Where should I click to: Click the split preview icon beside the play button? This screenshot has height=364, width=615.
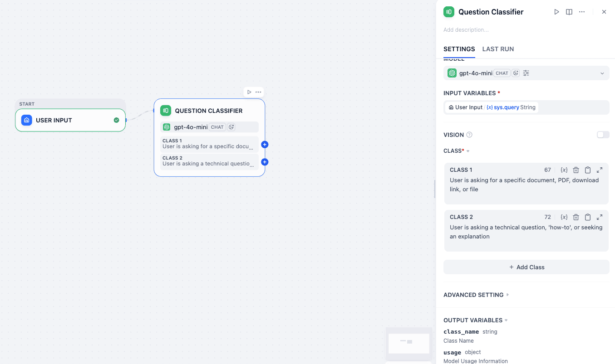pos(569,11)
